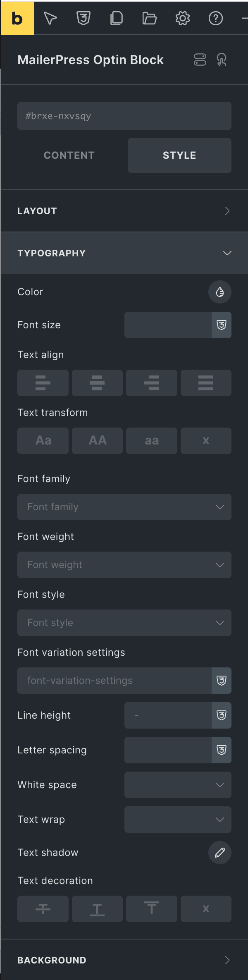Screen dimensions: 248x980
Task: Open the White space dropdown
Action: (x=178, y=785)
